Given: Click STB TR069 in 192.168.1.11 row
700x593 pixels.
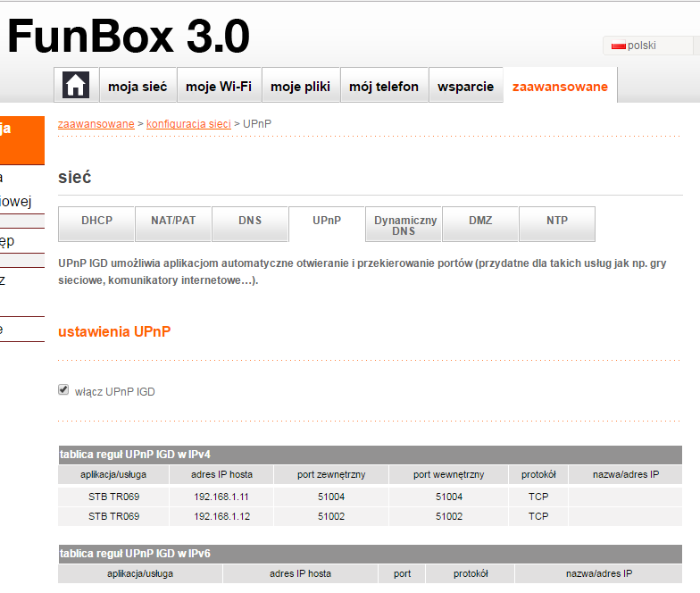Looking at the screenshot, I should (x=114, y=497).
